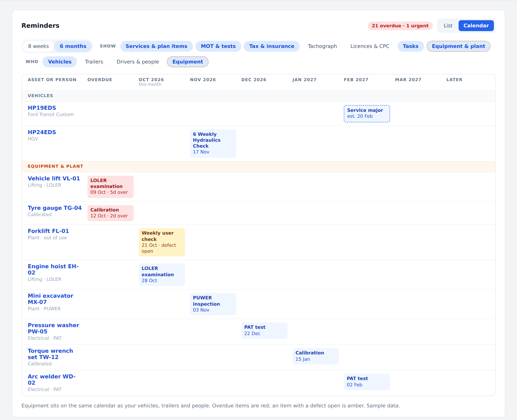Toggle the Vehicles who filter
517x420 pixels.
click(60, 62)
